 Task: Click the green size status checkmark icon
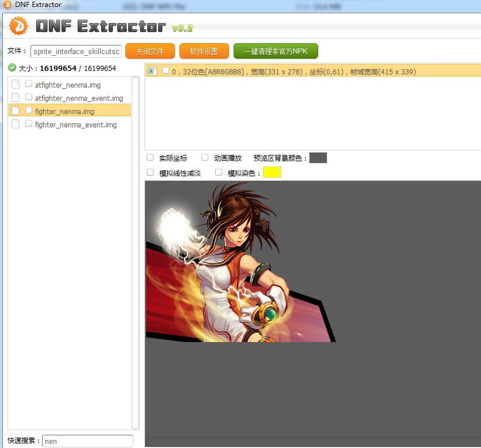(x=12, y=67)
